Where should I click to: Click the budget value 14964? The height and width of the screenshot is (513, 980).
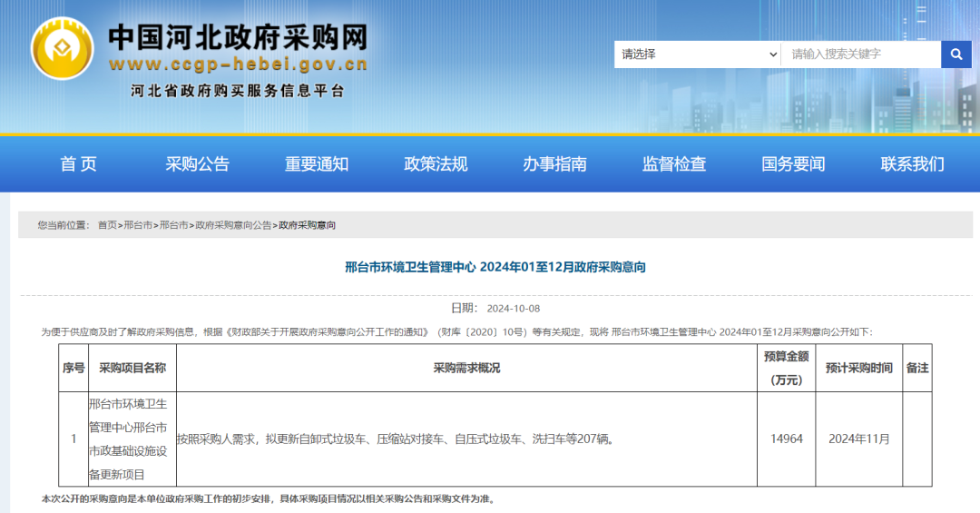786,439
